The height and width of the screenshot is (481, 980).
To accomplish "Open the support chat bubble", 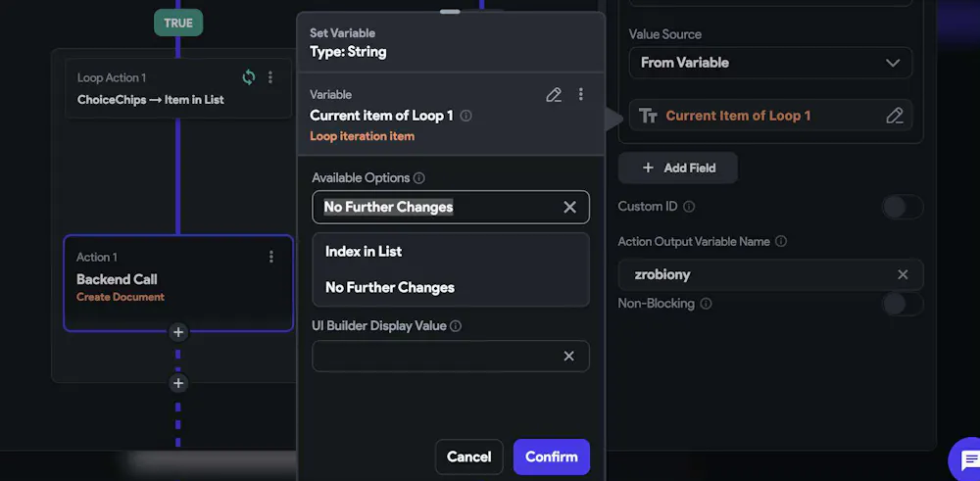I will pos(967,460).
